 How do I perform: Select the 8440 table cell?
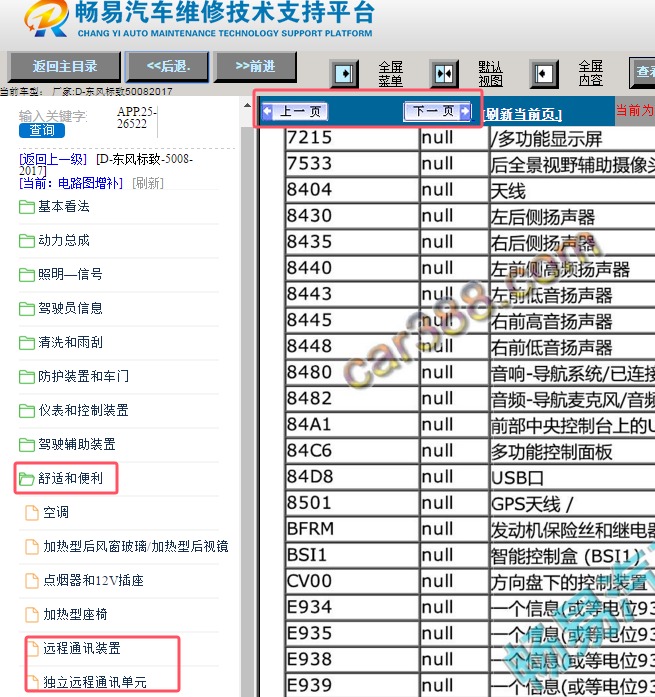[352, 268]
